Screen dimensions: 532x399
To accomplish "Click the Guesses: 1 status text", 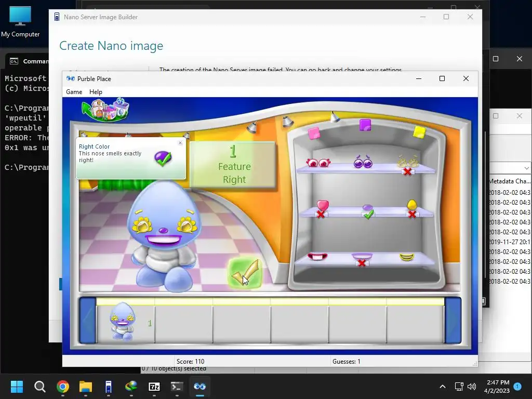I will [x=346, y=362].
